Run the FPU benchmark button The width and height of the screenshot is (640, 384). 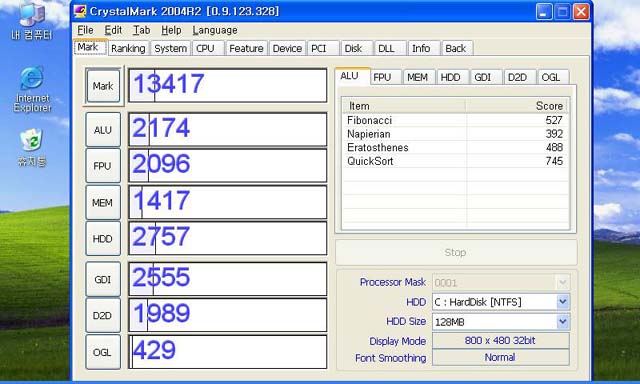click(103, 166)
